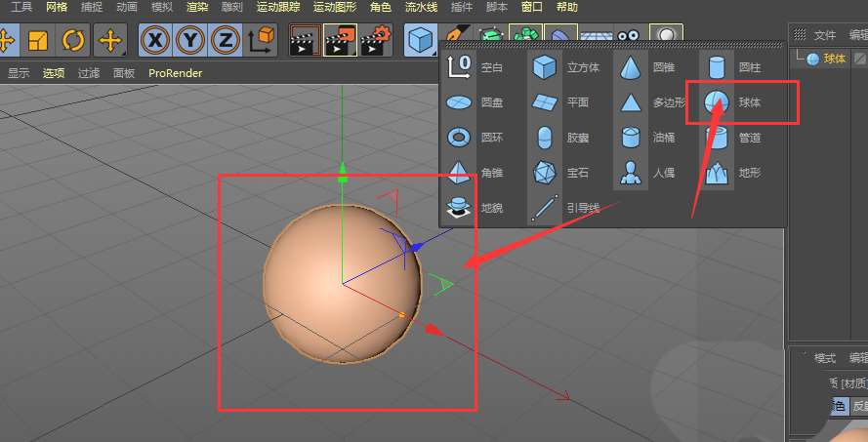Expand the 选项 options viewport menu

click(x=53, y=73)
